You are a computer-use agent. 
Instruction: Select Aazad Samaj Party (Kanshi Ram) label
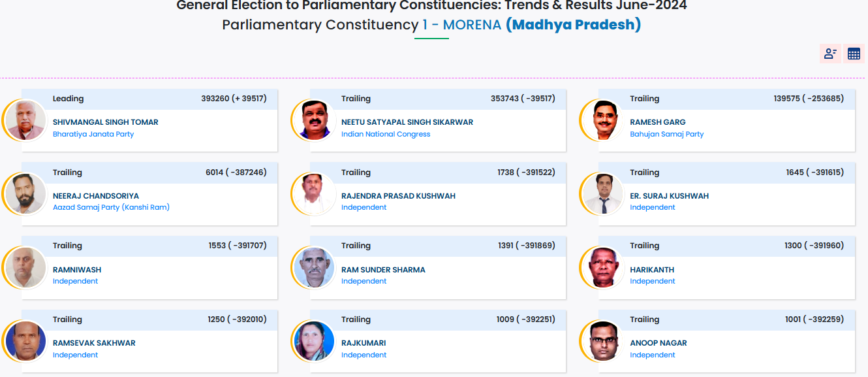111,207
